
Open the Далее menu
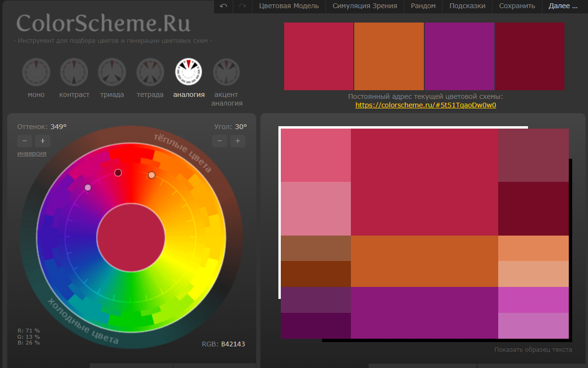coord(563,6)
